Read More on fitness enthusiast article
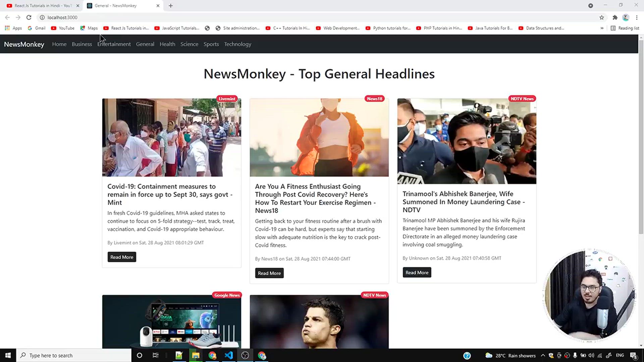 click(269, 273)
